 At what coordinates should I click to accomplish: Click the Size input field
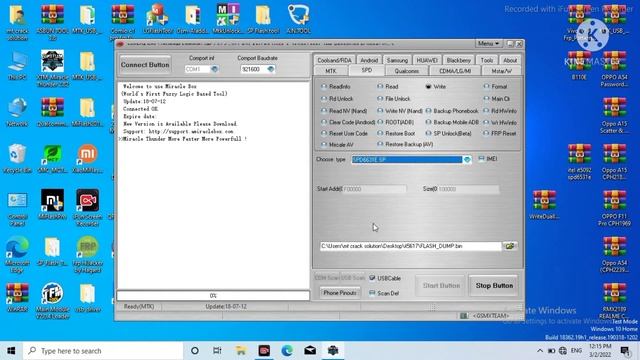point(468,189)
